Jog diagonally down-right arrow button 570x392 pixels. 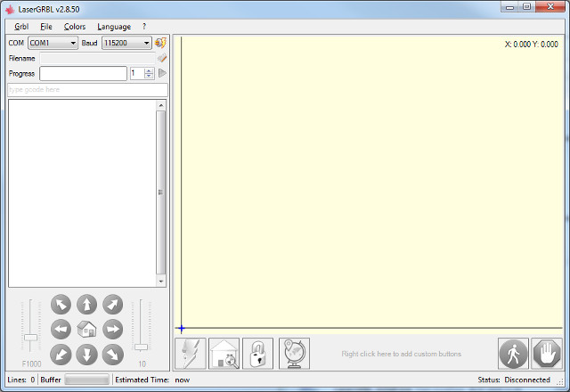(x=113, y=355)
